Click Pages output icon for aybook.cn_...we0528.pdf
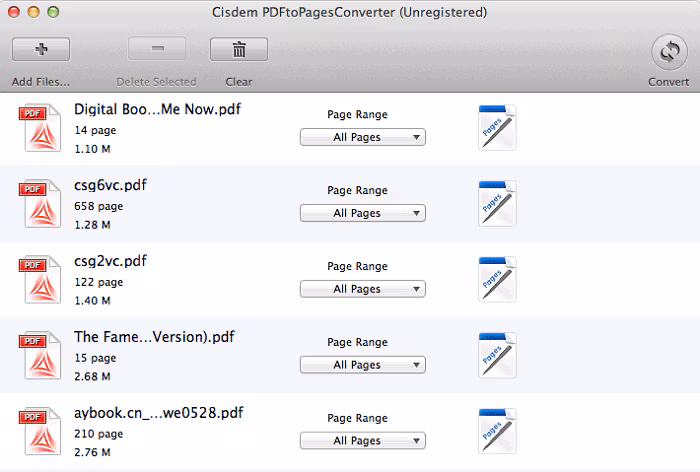This screenshot has height=472, width=700. click(x=497, y=431)
